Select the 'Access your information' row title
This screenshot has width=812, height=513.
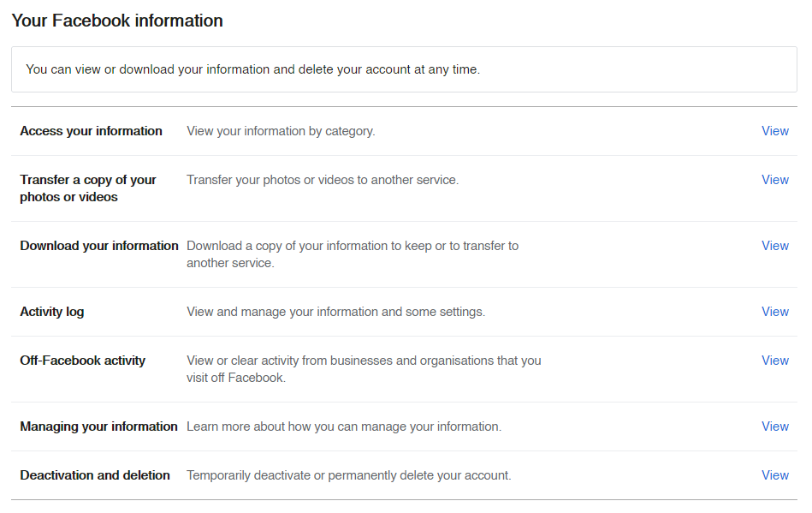click(92, 131)
